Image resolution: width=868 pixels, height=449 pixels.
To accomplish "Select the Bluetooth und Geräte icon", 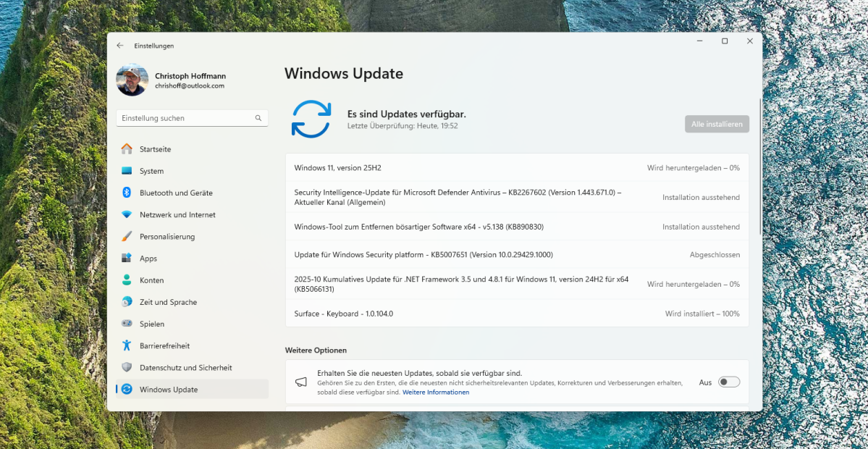I will click(x=127, y=193).
